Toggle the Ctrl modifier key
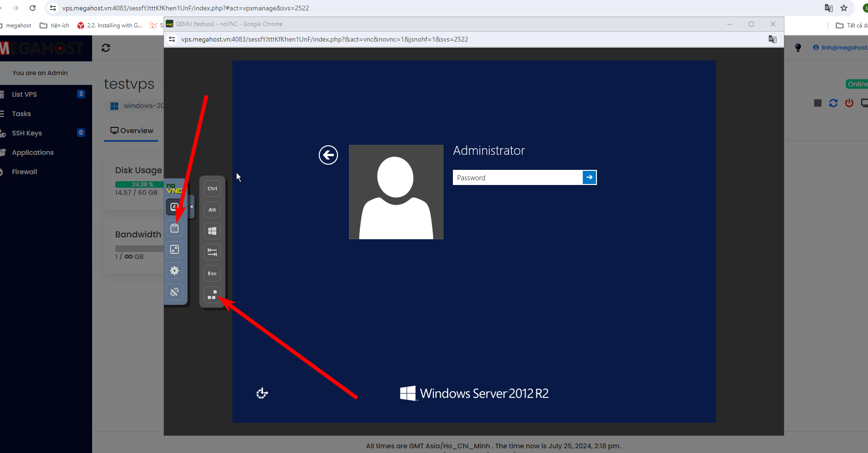This screenshot has width=868, height=453. point(212,189)
